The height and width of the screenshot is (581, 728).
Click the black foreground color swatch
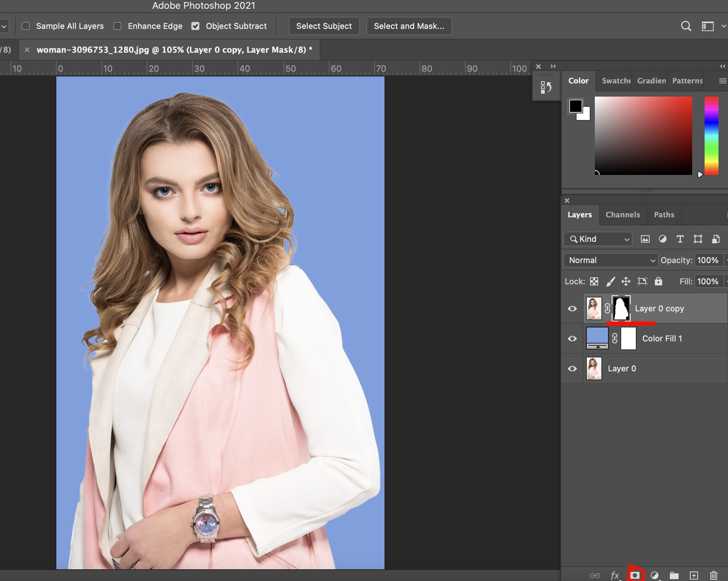(575, 106)
